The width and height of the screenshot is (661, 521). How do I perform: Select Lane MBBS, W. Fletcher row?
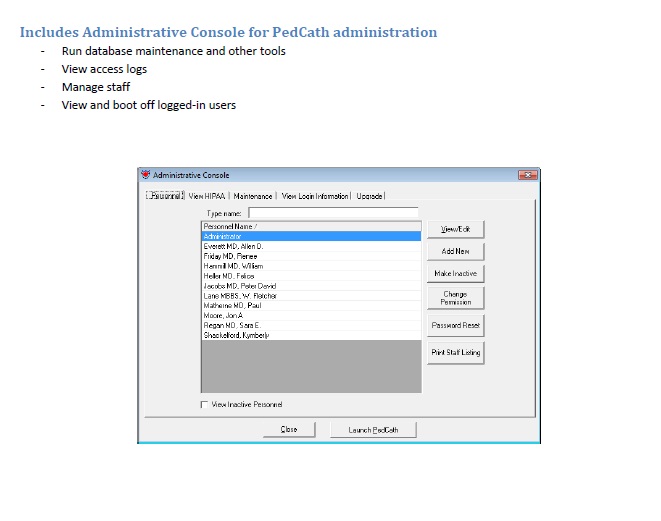pyautogui.click(x=312, y=296)
